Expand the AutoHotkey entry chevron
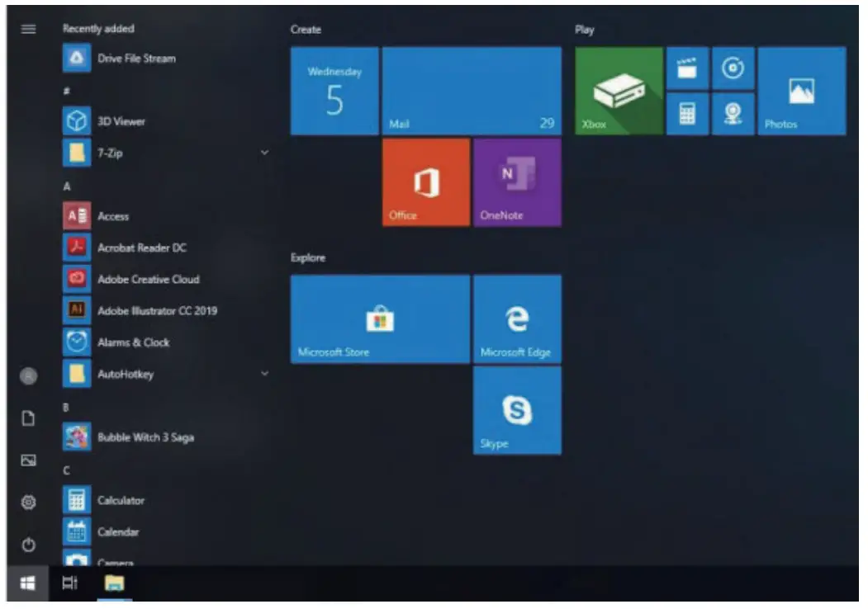 [x=264, y=374]
